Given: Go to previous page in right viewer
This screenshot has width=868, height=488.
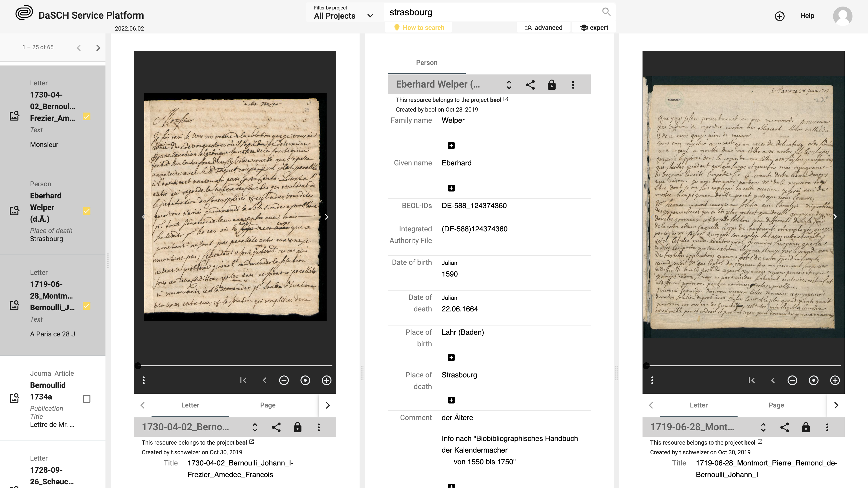Looking at the screenshot, I should [x=773, y=381].
